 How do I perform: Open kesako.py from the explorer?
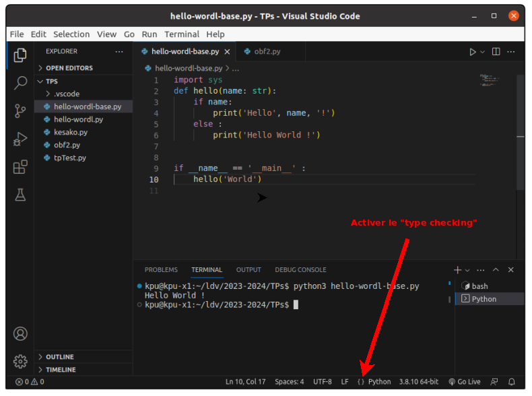pyautogui.click(x=84, y=133)
